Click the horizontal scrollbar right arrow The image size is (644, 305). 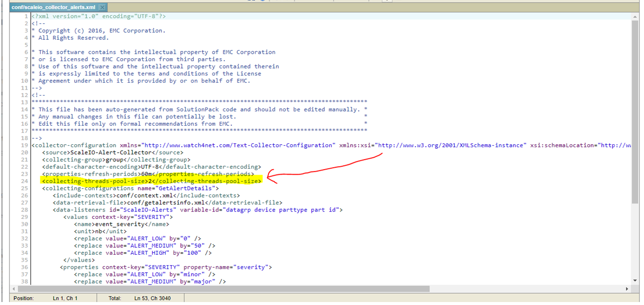(627, 289)
